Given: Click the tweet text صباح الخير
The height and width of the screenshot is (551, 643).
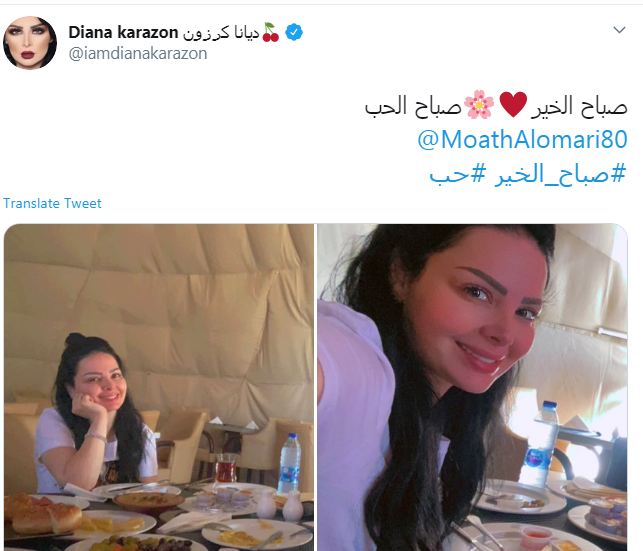Looking at the screenshot, I should [579, 106].
